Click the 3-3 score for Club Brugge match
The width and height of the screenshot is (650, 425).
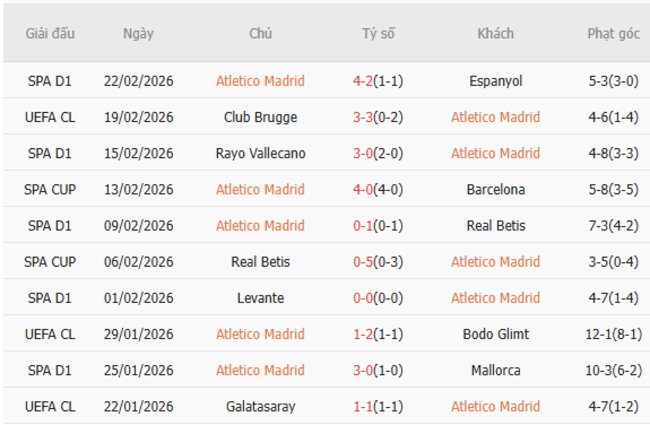[x=364, y=117]
